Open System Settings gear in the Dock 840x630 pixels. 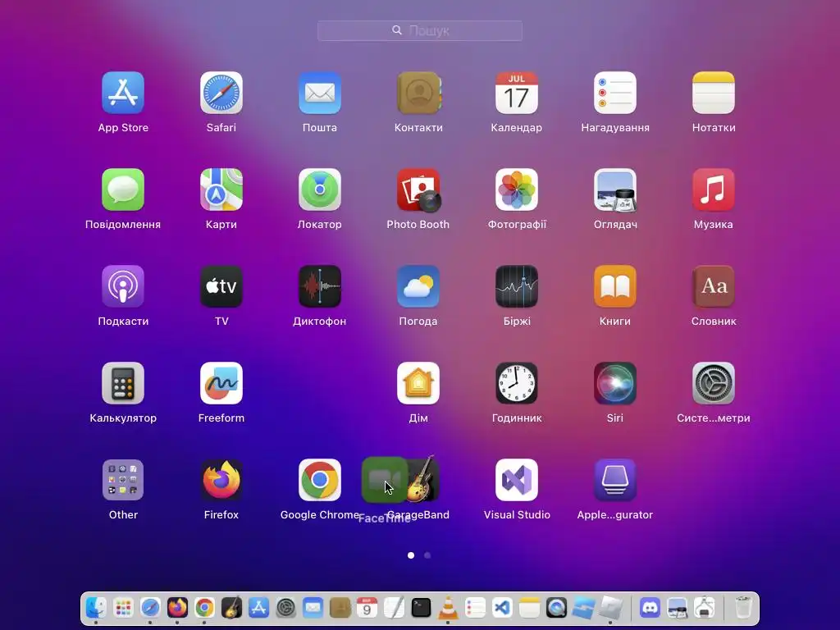coord(286,608)
